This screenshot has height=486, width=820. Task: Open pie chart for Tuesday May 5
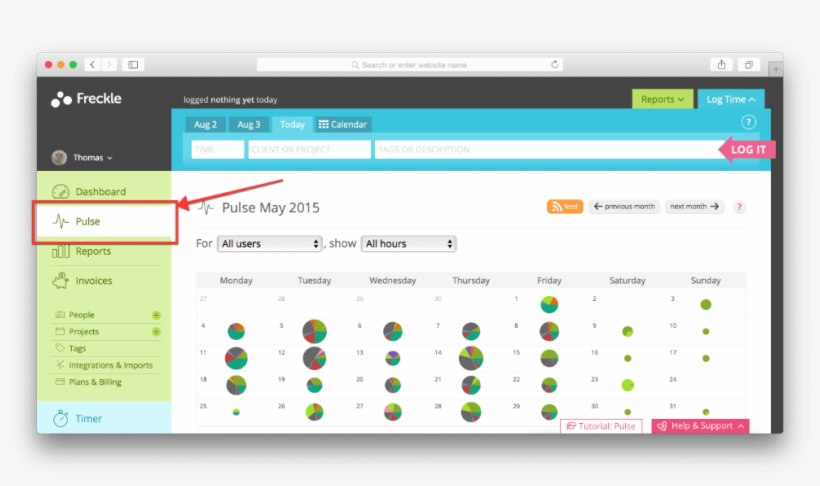pos(314,331)
